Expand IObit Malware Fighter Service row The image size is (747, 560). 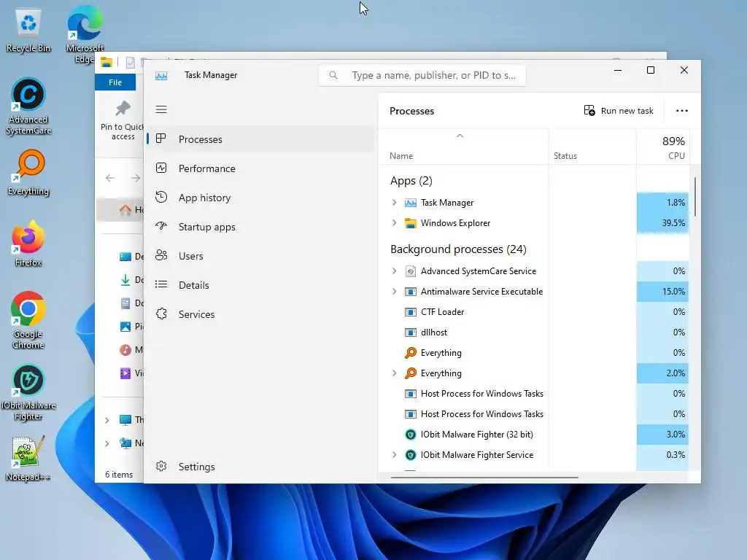point(394,455)
